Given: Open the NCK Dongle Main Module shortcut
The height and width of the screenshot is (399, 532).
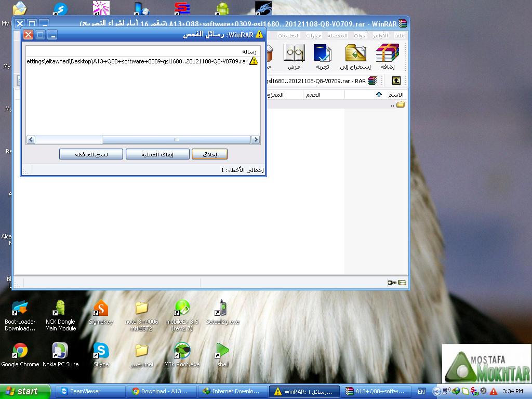Looking at the screenshot, I should pyautogui.click(x=60, y=315).
